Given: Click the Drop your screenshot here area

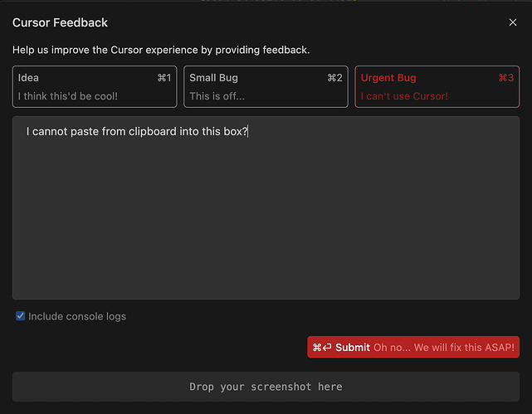Looking at the screenshot, I should coord(266,387).
